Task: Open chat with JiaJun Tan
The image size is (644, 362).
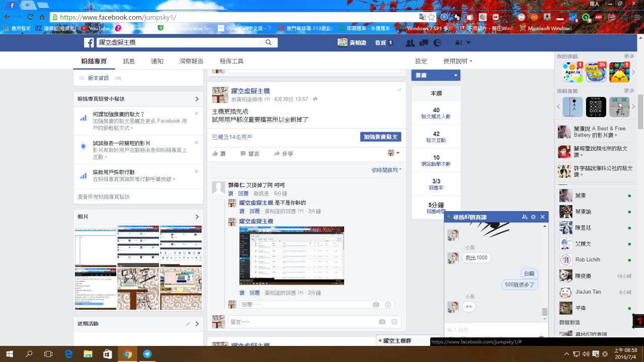Action: tap(595, 292)
